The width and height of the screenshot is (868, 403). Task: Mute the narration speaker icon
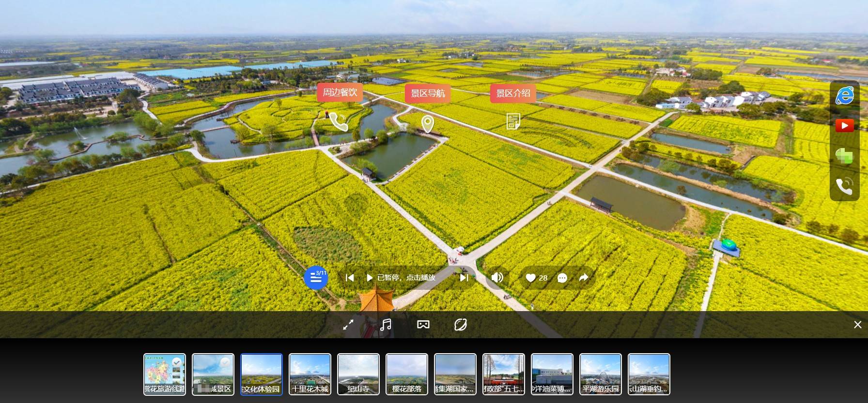click(x=497, y=278)
